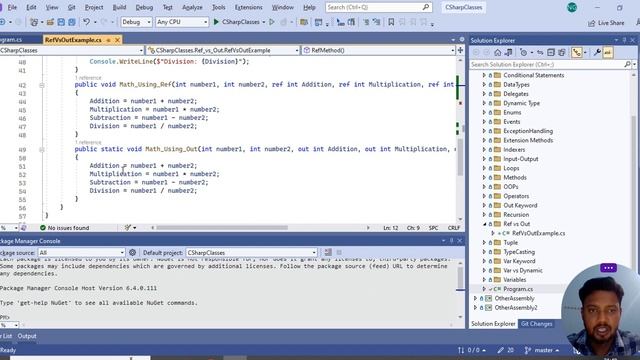This screenshot has width=640, height=360.
Task: Click the Home icon in Solution Explorer
Action: coord(498,53)
